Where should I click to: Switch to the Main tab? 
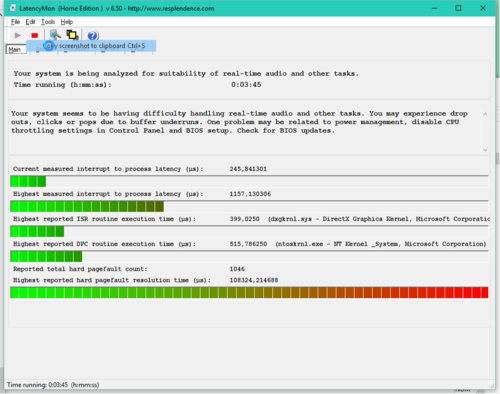coord(16,49)
